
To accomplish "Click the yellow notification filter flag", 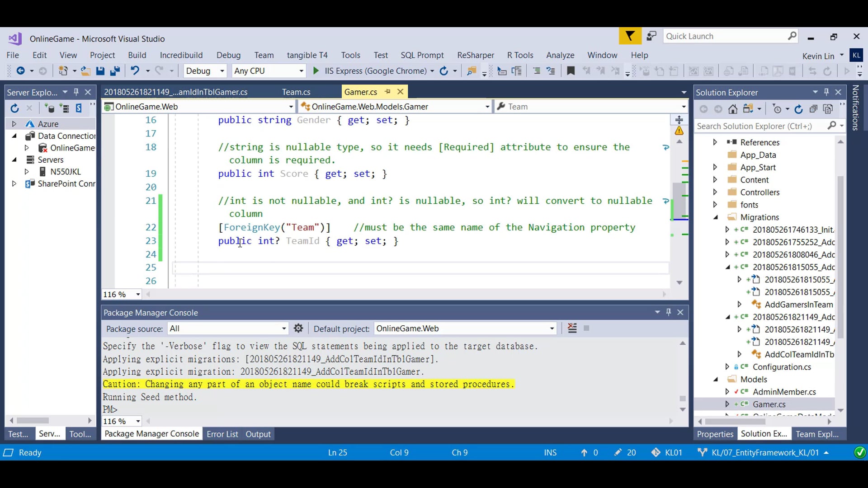I will pyautogui.click(x=630, y=36).
